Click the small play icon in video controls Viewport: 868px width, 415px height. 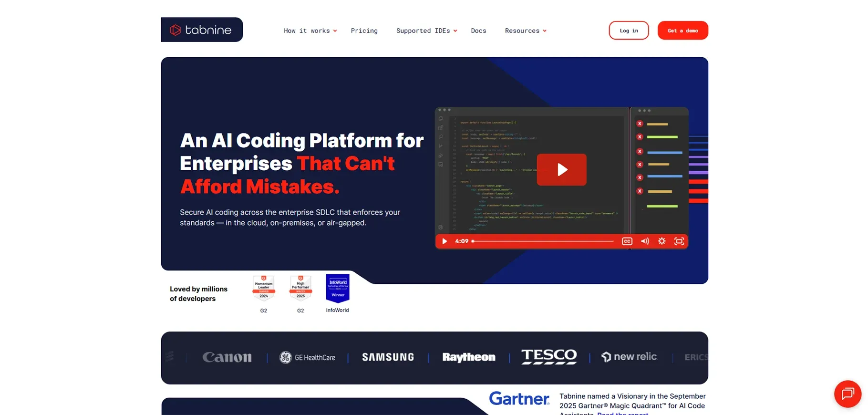pyautogui.click(x=444, y=241)
